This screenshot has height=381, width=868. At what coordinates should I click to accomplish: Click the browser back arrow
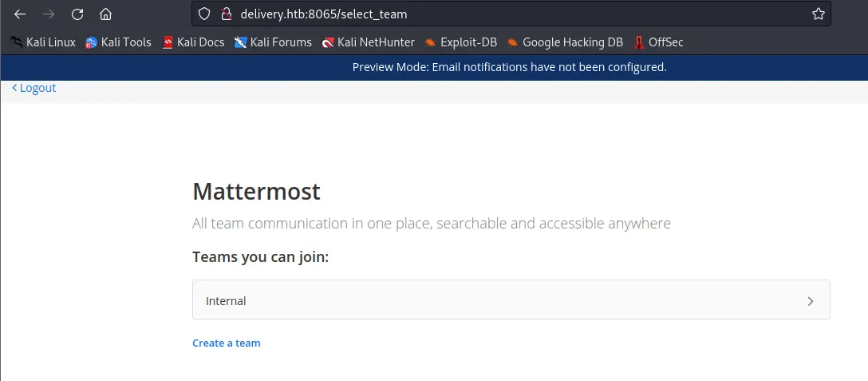point(20,14)
